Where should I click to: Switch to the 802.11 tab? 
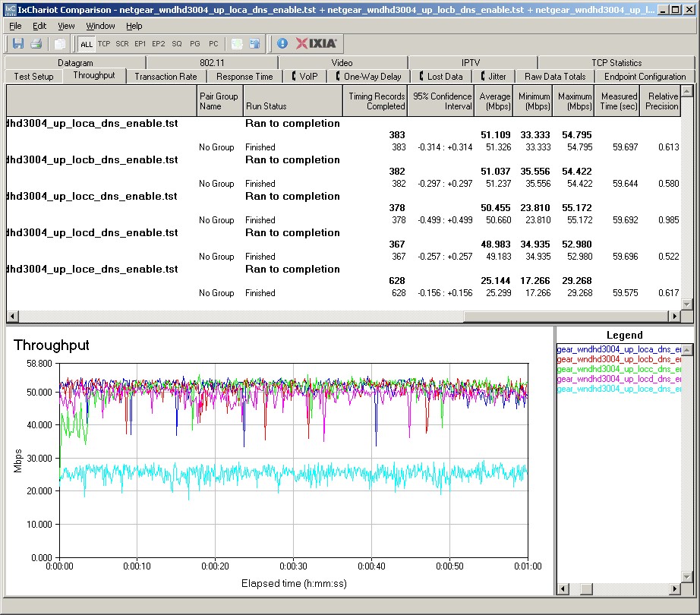(212, 63)
